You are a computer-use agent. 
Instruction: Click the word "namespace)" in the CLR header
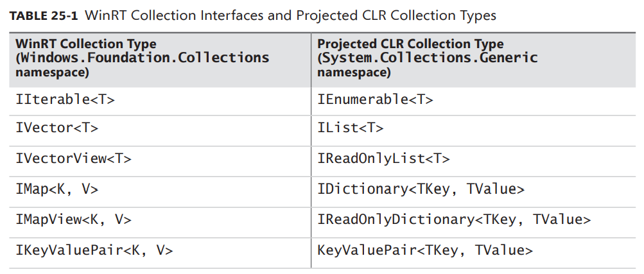tap(354, 72)
